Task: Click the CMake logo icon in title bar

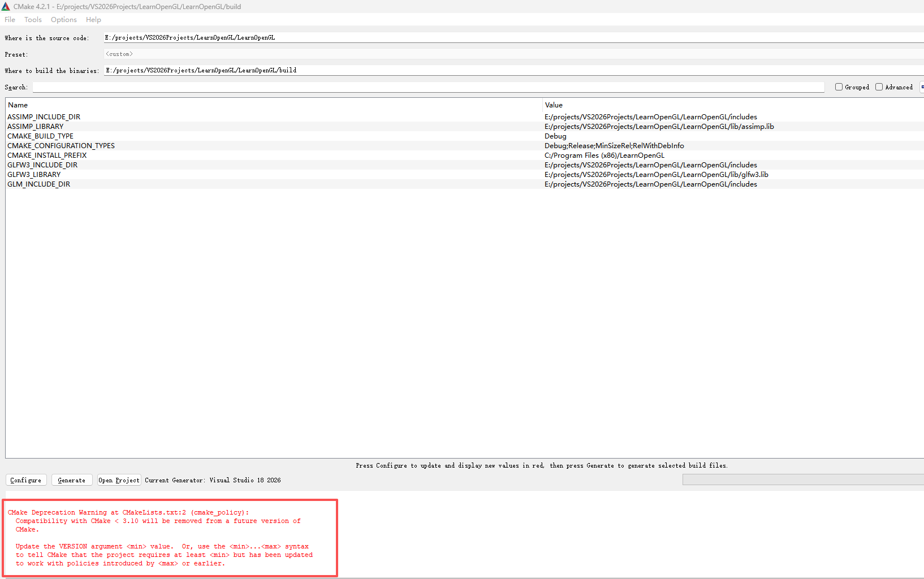Action: [6, 7]
